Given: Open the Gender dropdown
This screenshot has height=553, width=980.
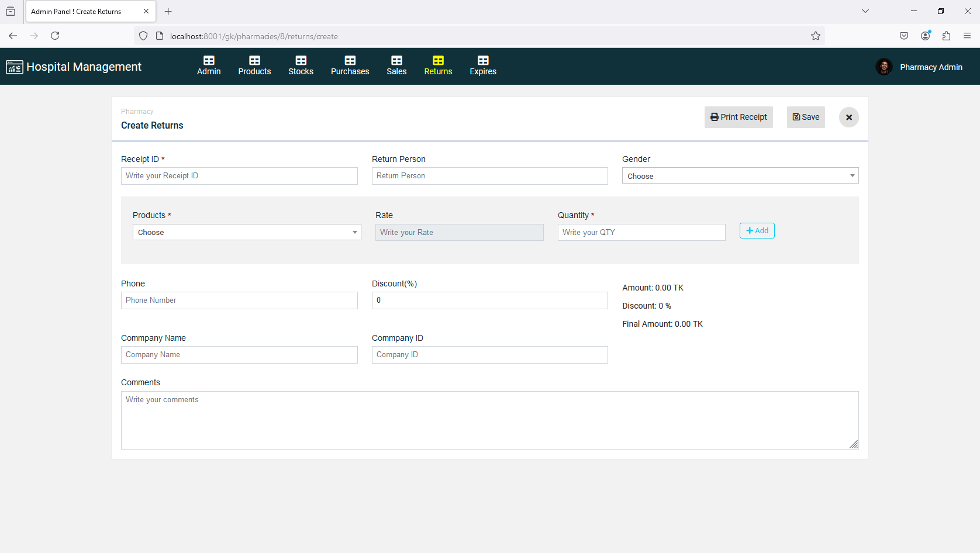Looking at the screenshot, I should coord(740,176).
